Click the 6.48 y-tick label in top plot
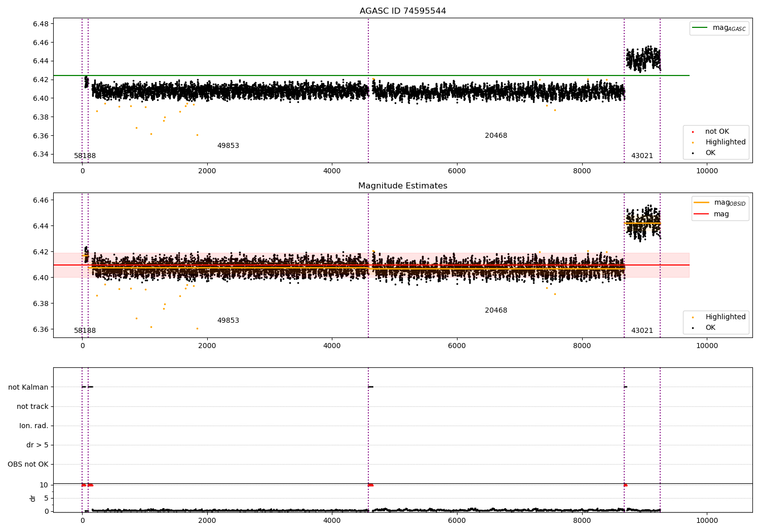This screenshot has height=532, width=760. [41, 24]
